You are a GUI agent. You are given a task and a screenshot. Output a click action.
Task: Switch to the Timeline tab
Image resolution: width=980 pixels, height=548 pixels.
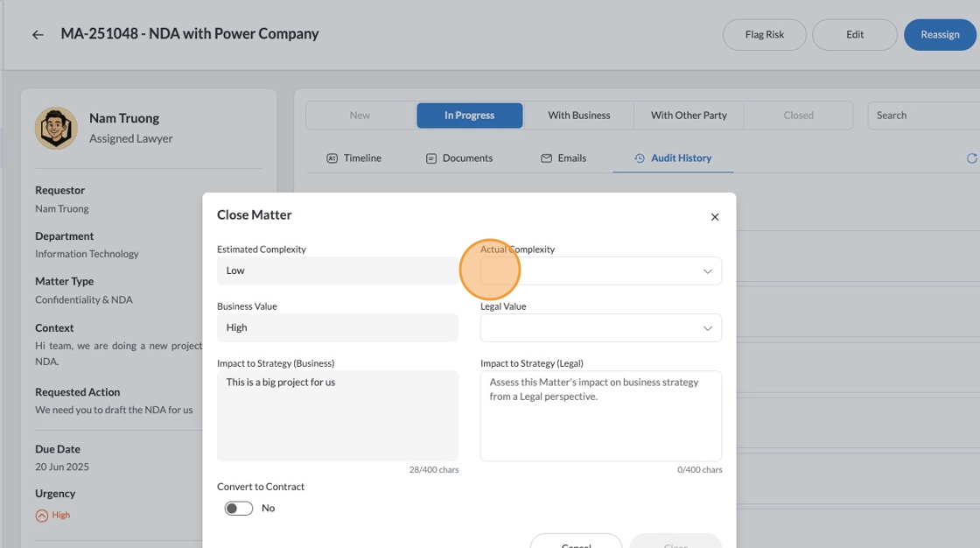click(x=353, y=158)
